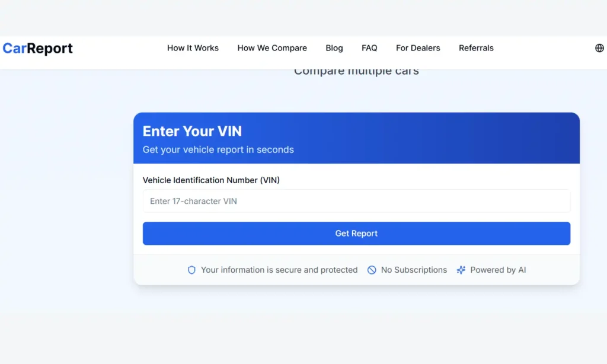The height and width of the screenshot is (364, 607).
Task: Click the Your information is secure text
Action: [x=279, y=270]
